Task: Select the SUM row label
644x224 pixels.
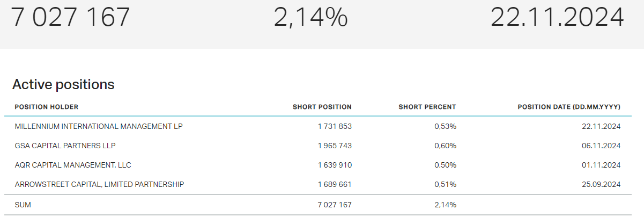Action: pos(24,205)
